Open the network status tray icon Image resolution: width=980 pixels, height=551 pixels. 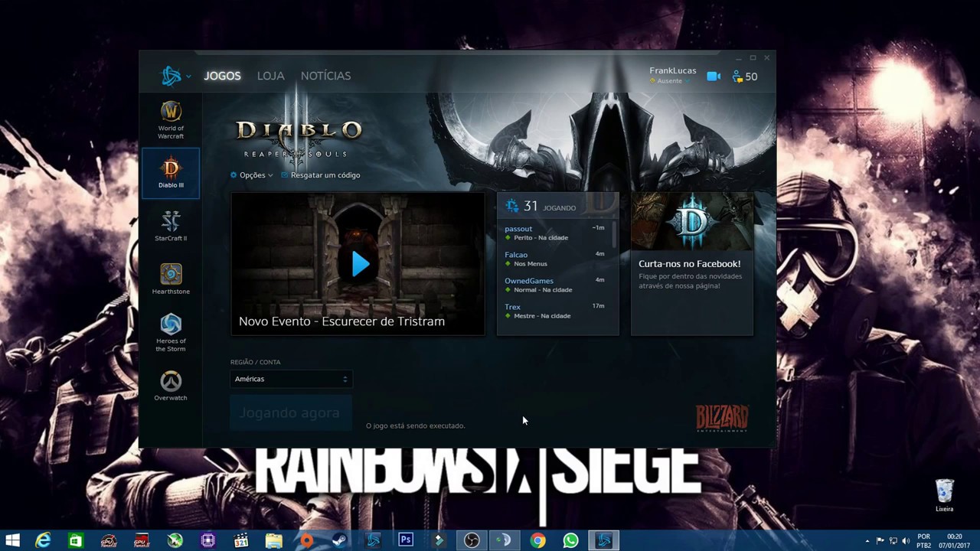893,540
